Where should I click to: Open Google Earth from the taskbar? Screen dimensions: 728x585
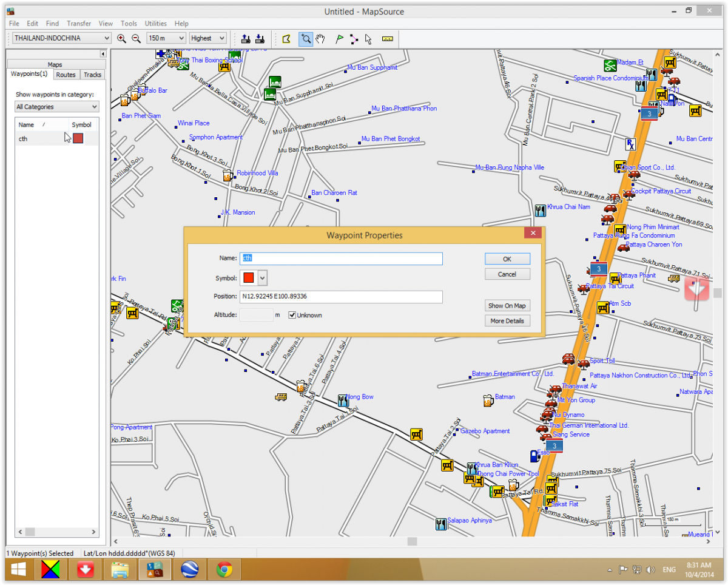pos(190,570)
